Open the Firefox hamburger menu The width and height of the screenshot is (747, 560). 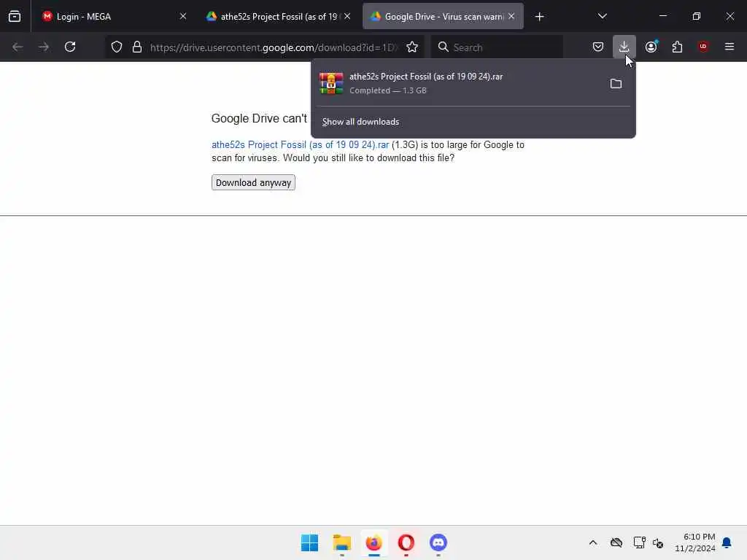click(x=729, y=47)
